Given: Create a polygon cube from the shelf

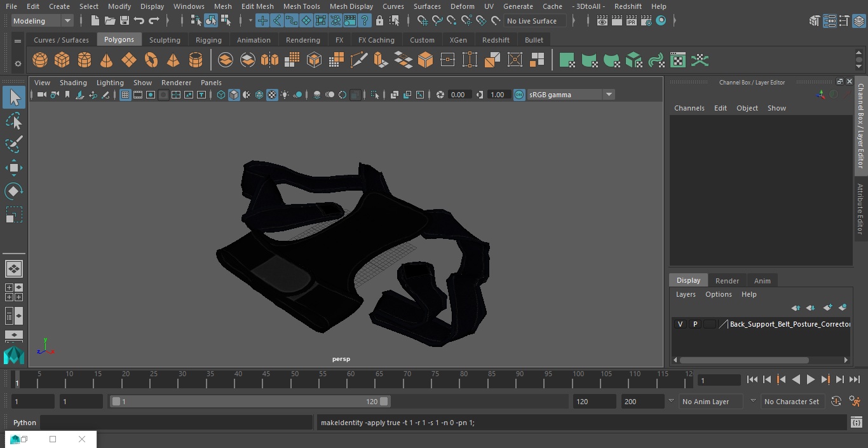Looking at the screenshot, I should click(x=62, y=60).
